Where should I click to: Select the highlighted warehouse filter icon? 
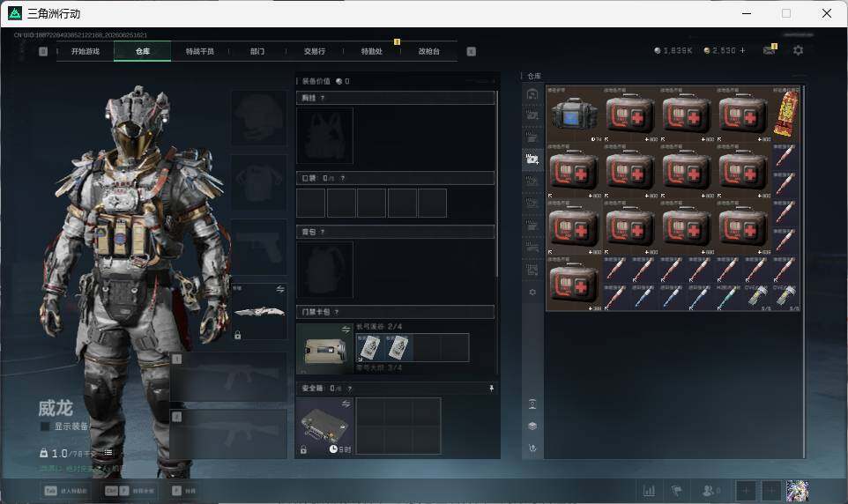(532, 159)
